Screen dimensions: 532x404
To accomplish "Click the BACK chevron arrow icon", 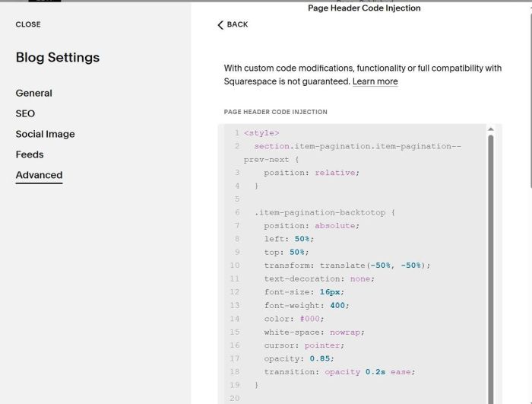I will (x=220, y=24).
